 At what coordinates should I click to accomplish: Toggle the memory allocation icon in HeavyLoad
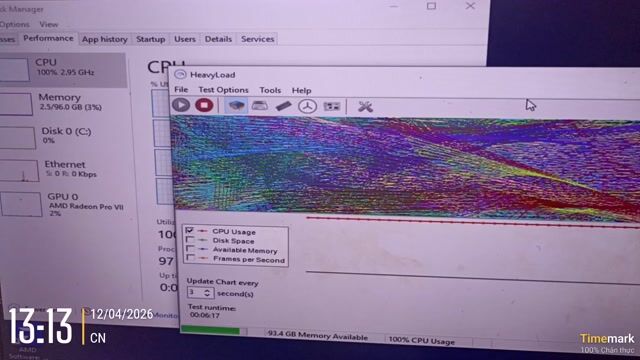(283, 106)
